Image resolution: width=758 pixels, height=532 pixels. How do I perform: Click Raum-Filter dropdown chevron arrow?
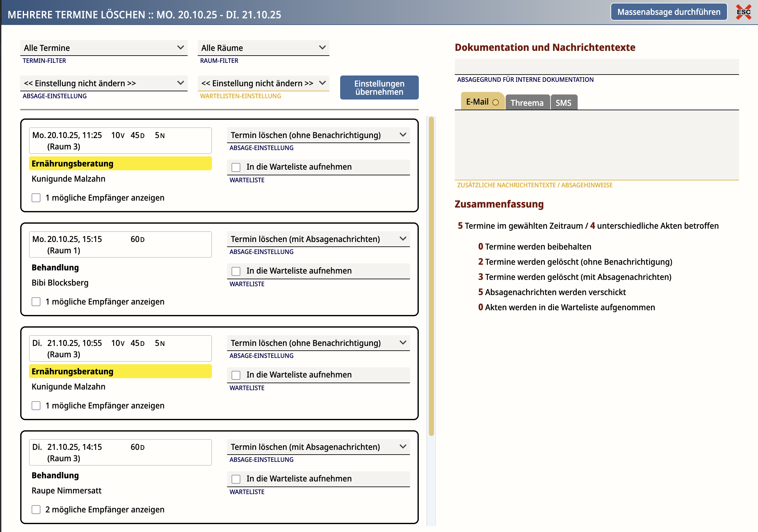pos(322,48)
